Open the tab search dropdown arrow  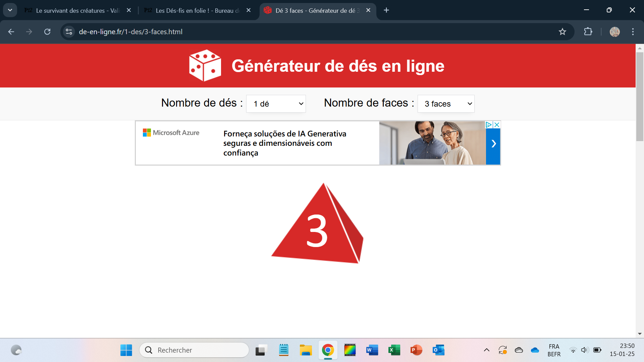point(10,10)
